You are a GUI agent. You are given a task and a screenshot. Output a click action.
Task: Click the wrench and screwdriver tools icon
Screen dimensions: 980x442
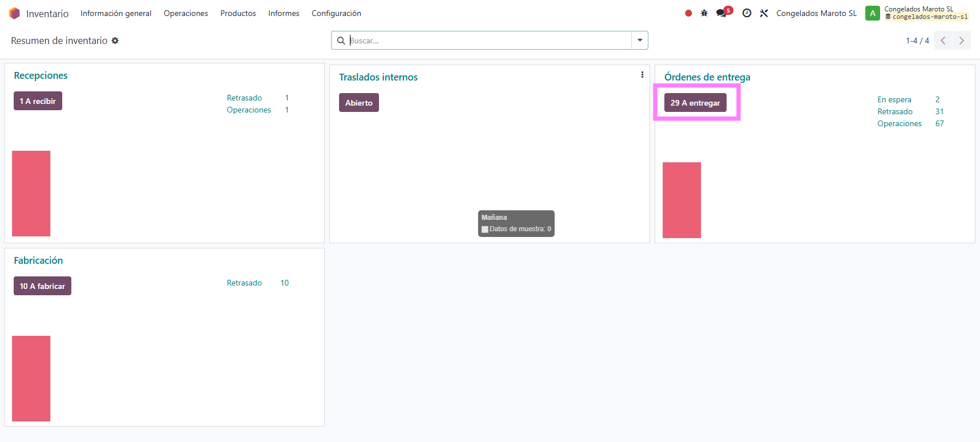tap(764, 13)
